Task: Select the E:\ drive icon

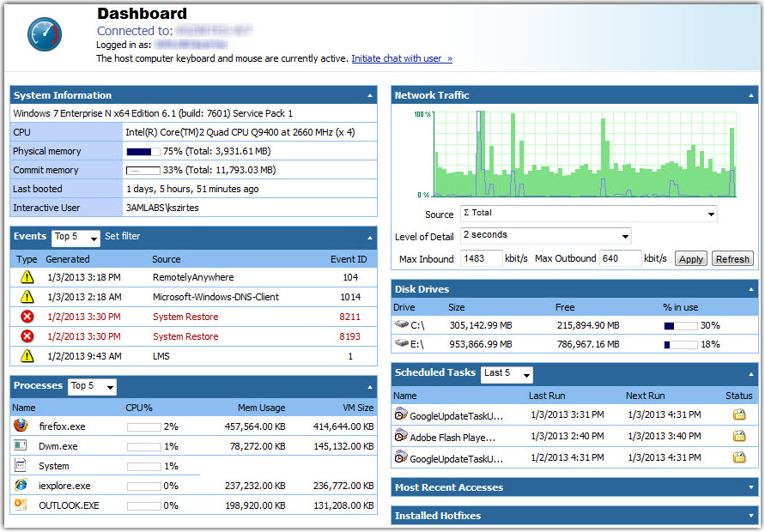Action: pyautogui.click(x=400, y=345)
